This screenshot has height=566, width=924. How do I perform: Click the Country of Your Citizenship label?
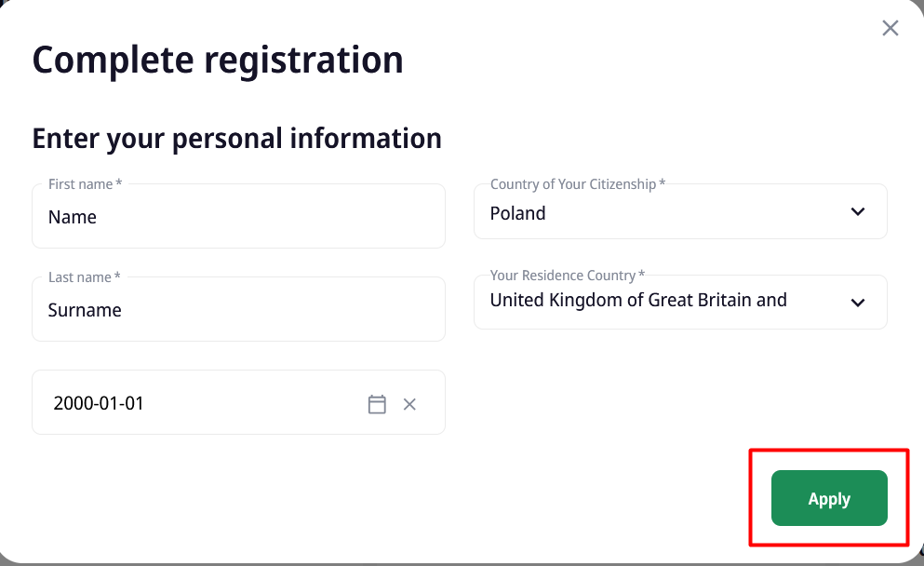pyautogui.click(x=577, y=184)
